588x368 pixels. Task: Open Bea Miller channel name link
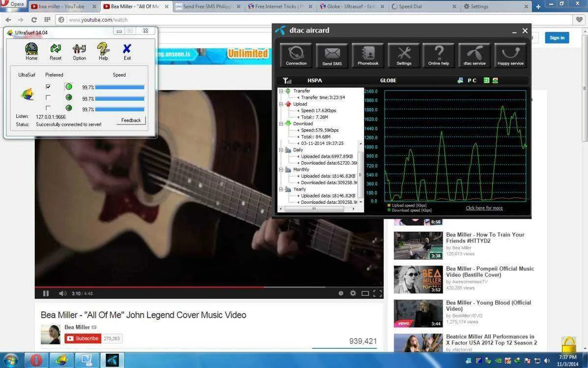click(77, 327)
